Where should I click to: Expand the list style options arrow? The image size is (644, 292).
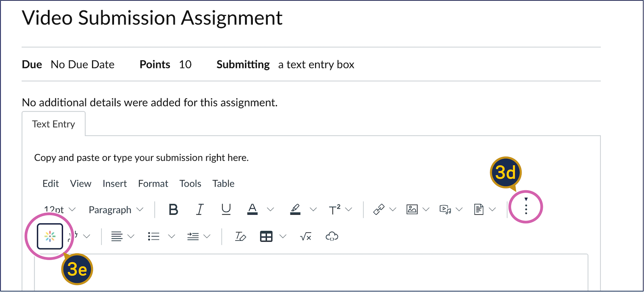coord(171,236)
